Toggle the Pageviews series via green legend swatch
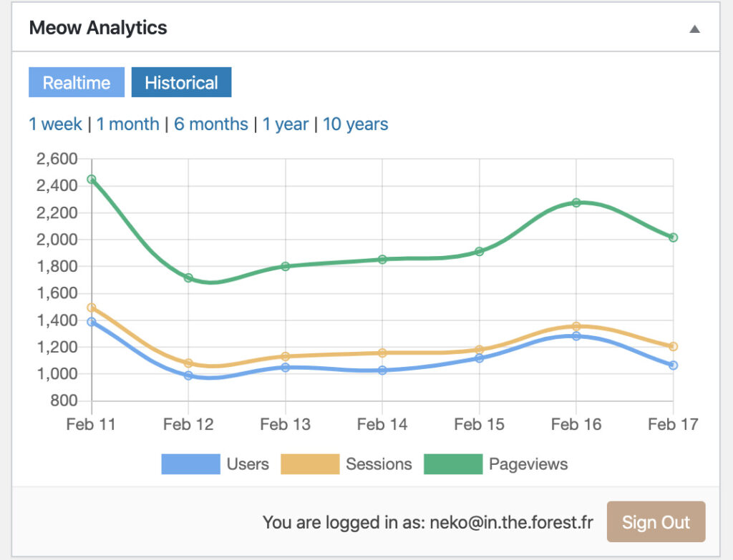733x560 pixels. pyautogui.click(x=452, y=464)
